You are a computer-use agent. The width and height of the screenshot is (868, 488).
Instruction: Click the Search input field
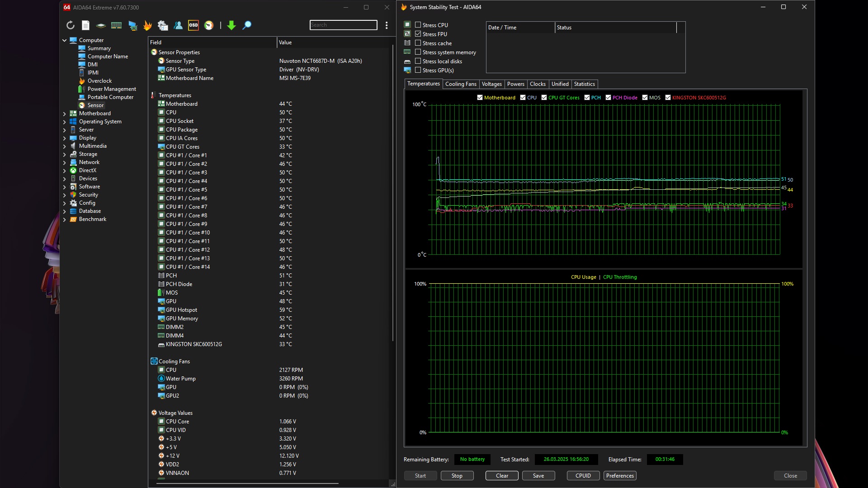click(x=344, y=25)
